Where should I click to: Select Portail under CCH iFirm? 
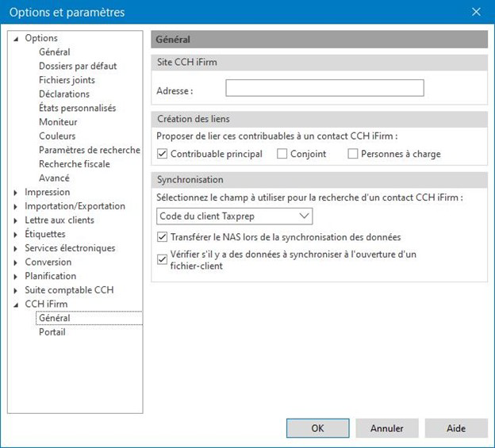(52, 332)
